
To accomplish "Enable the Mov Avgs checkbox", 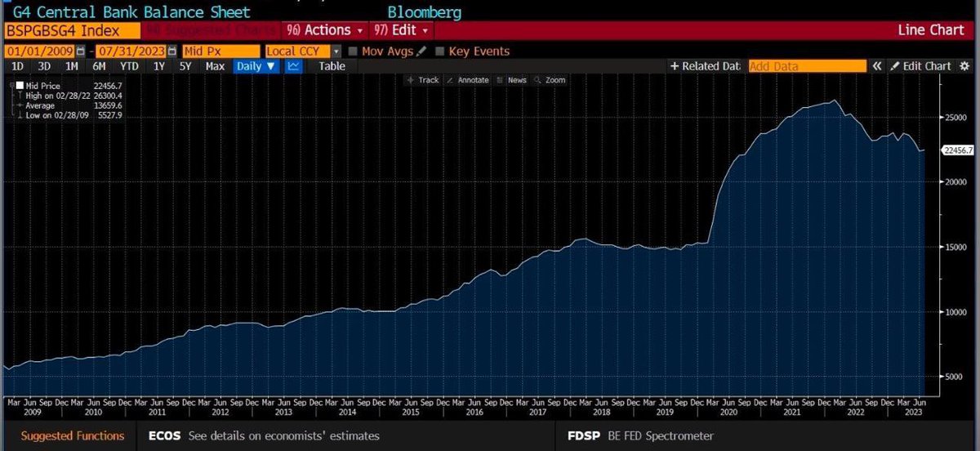I will (354, 51).
